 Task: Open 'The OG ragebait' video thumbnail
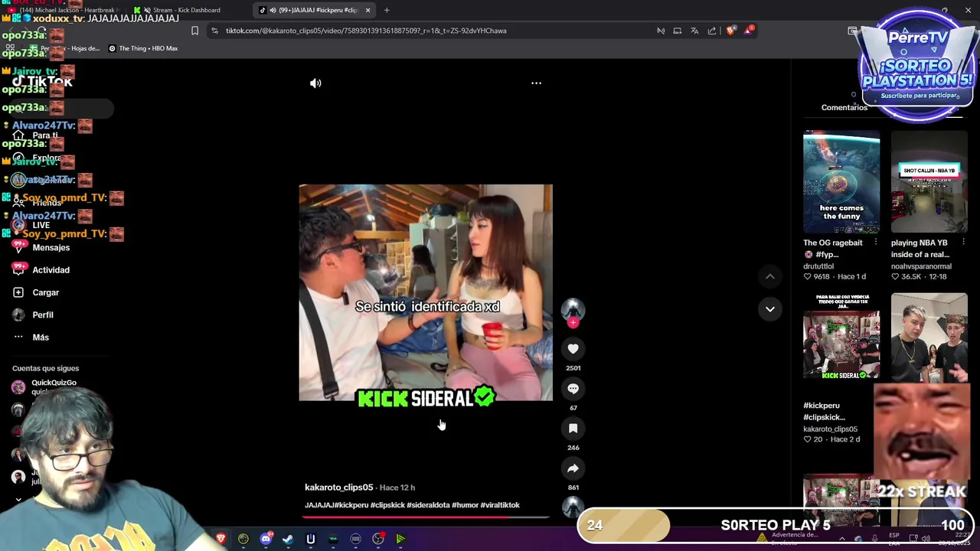pos(841,182)
